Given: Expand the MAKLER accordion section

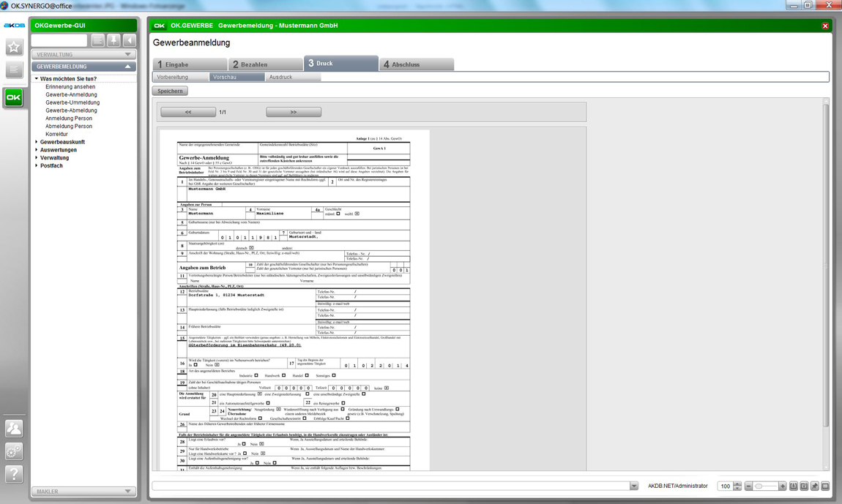Looking at the screenshot, I should 83,492.
